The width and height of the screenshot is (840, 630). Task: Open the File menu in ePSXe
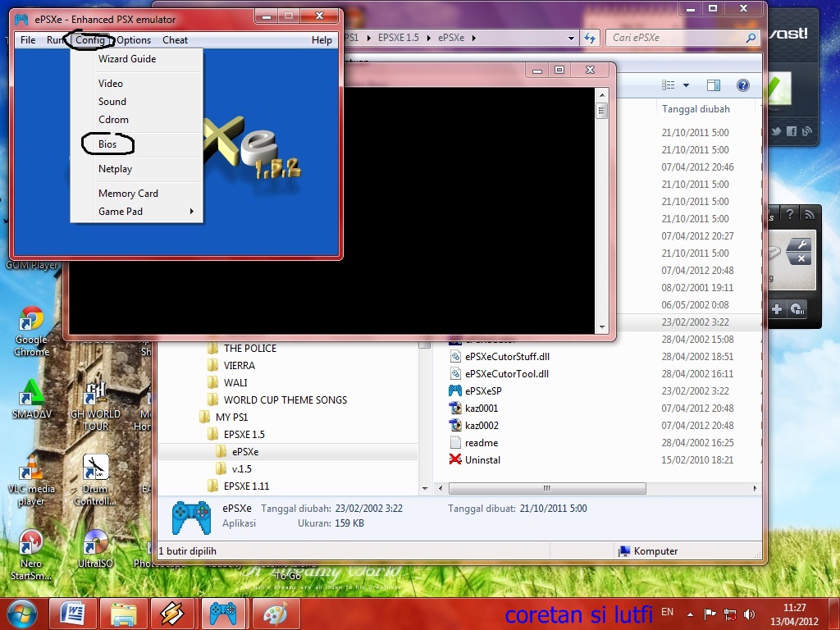click(x=28, y=40)
